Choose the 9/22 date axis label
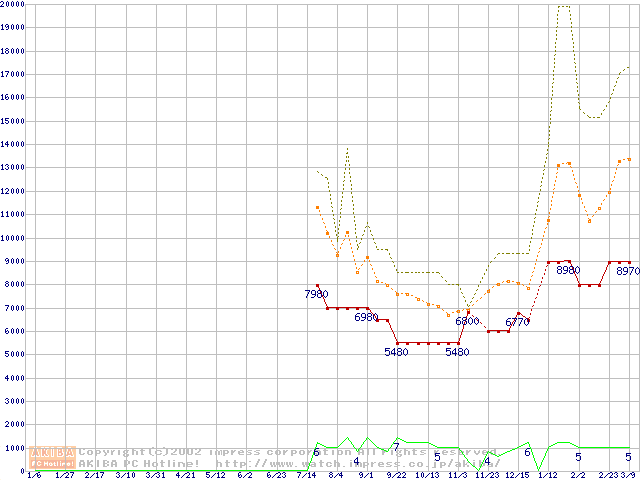 point(397,475)
